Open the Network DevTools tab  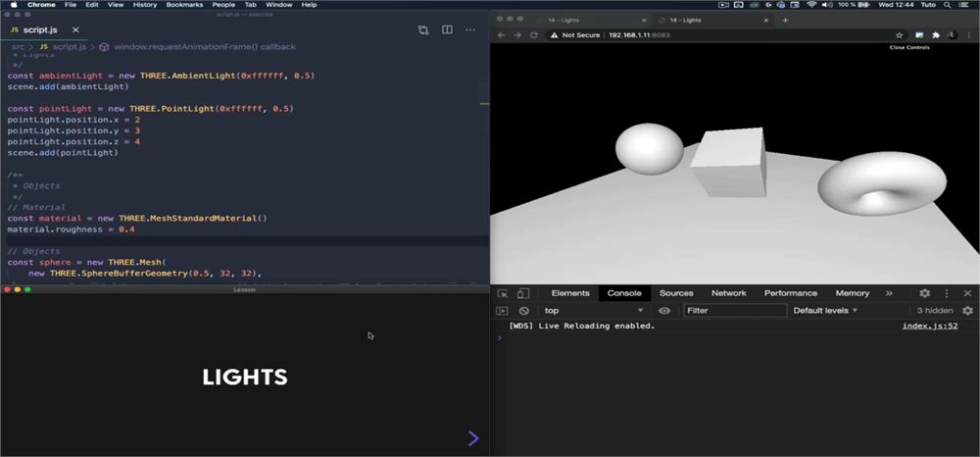click(x=729, y=293)
